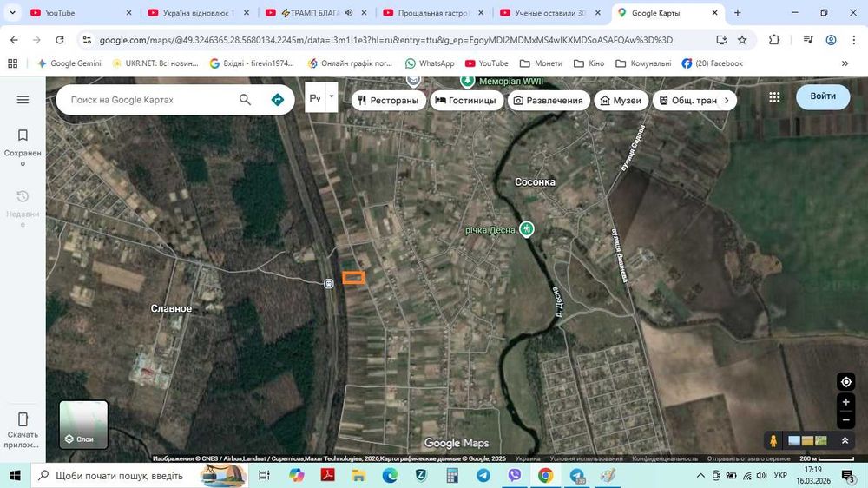The height and width of the screenshot is (488, 868).
Task: Go back to the previous page
Action: 15,40
